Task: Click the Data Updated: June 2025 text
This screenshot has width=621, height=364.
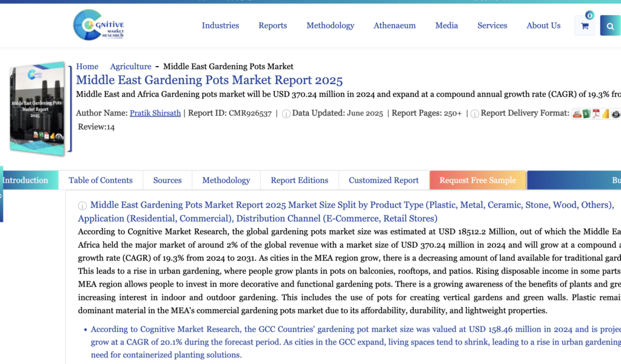Action: (x=337, y=113)
